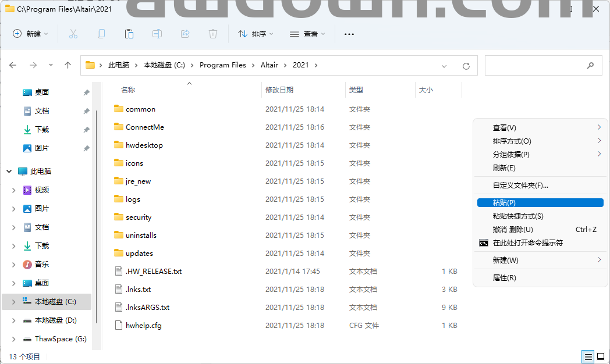Screen dimensions: 610x364
Task: Expand the 本地磁盘 (D:) tree node
Action: click(x=14, y=320)
